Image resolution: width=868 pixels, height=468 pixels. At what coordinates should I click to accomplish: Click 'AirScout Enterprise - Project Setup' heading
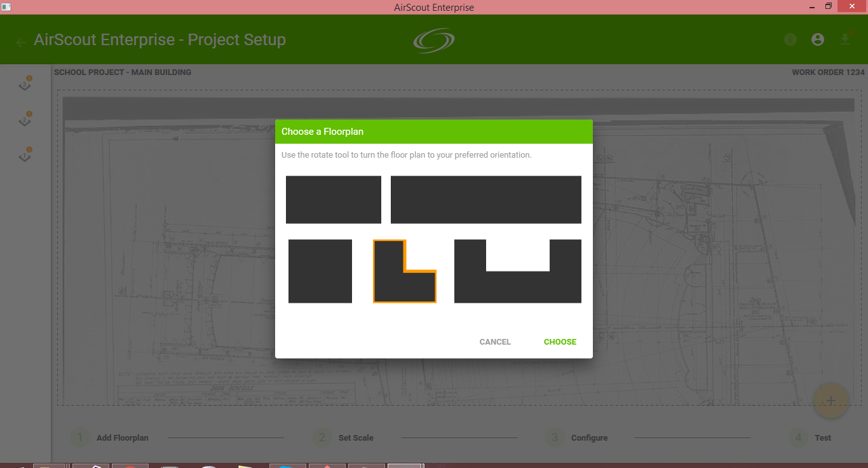159,39
